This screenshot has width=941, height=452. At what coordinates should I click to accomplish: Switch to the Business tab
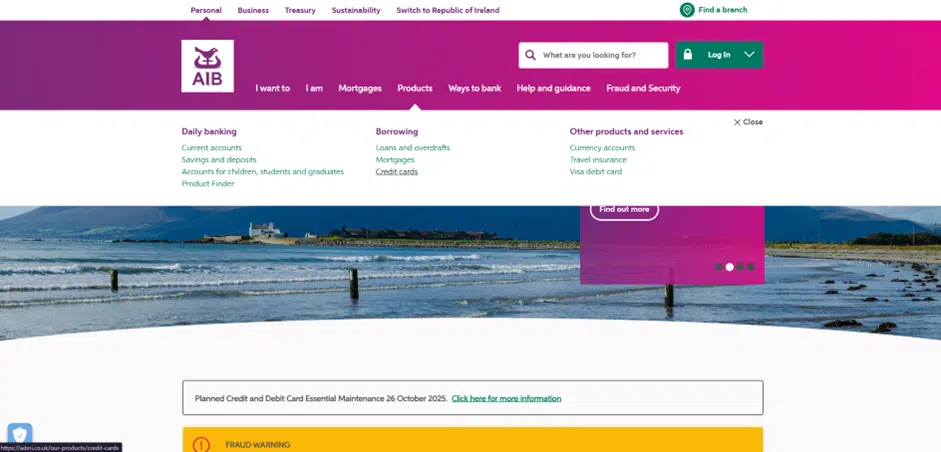[x=253, y=10]
